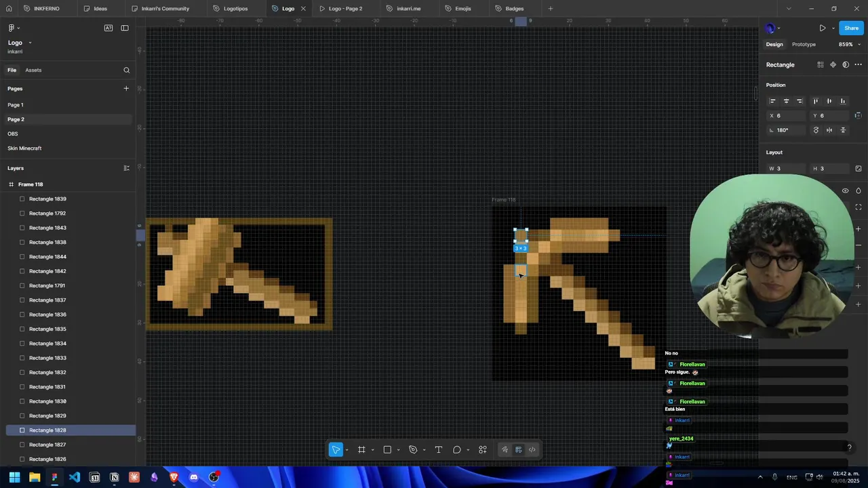
Task: Toggle lock aspect ratio for width and height
Action: 859,169
